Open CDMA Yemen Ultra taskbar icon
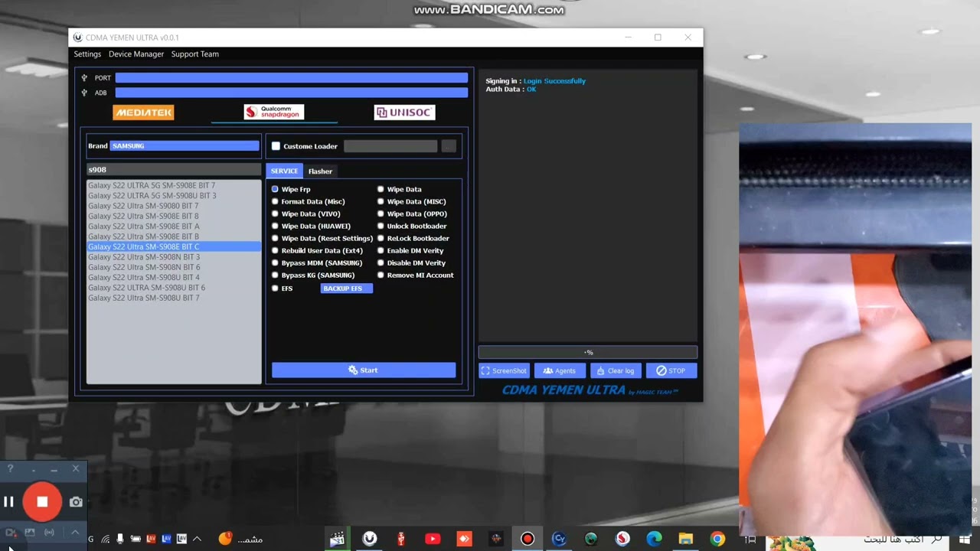 [370, 539]
